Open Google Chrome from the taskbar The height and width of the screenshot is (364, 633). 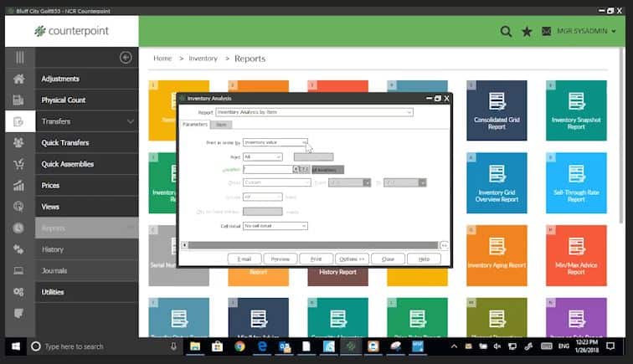point(239,346)
